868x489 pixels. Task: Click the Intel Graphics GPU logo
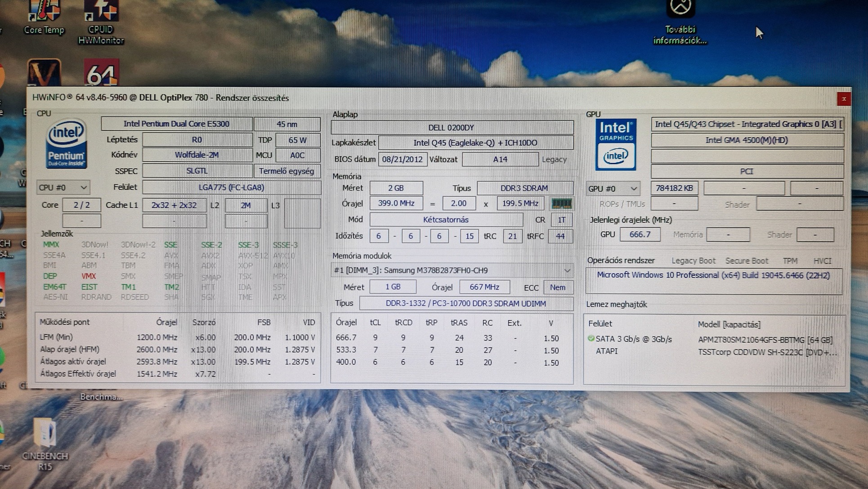click(616, 145)
